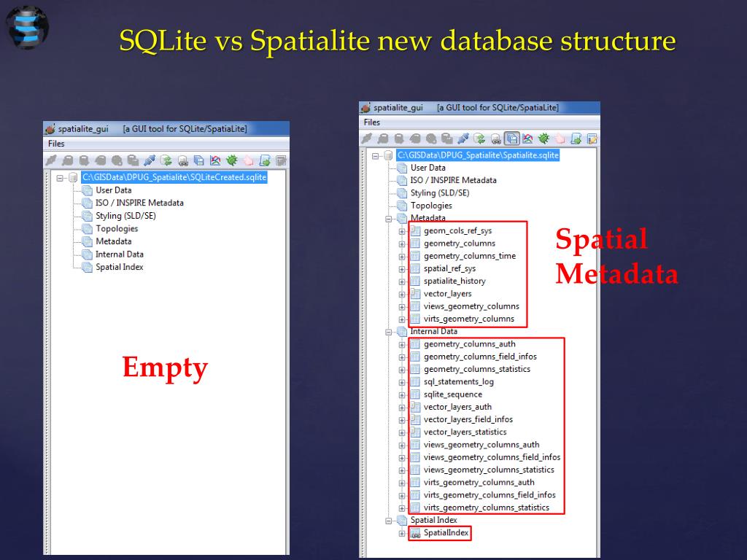The height and width of the screenshot is (560, 747).
Task: Click the database icon beside the SQLiteCreated.sqlite path
Action: [x=73, y=178]
